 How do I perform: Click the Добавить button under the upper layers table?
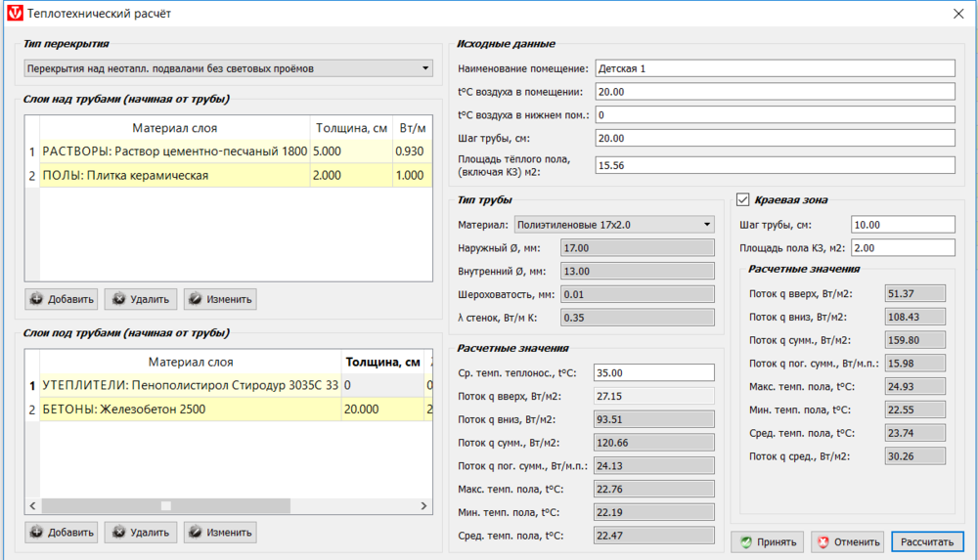click(61, 299)
